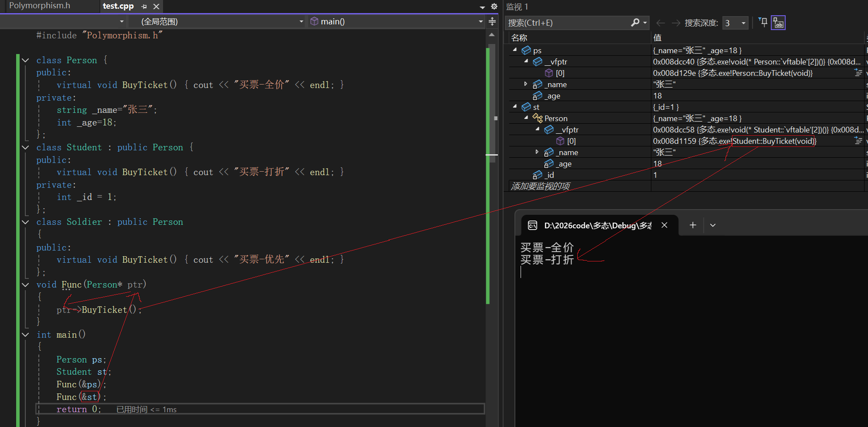Collapse the class Soldier code block
The image size is (868, 427).
click(x=25, y=222)
